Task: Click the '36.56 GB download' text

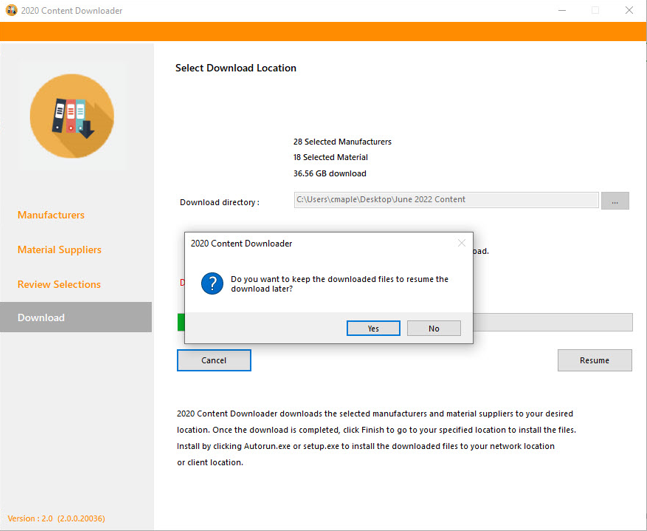Action: [330, 173]
